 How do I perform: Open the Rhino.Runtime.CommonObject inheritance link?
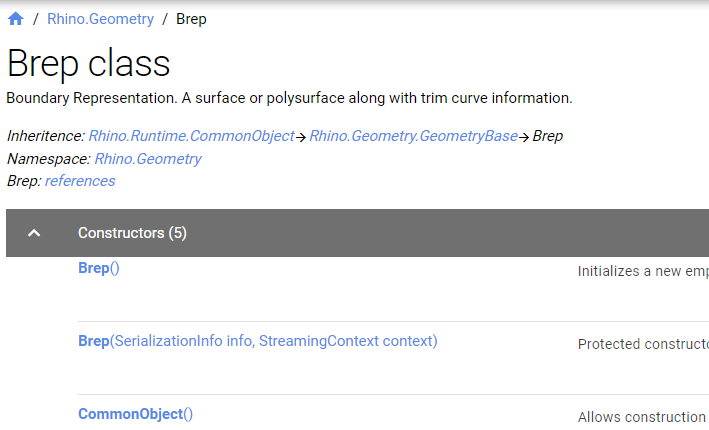tap(191, 136)
